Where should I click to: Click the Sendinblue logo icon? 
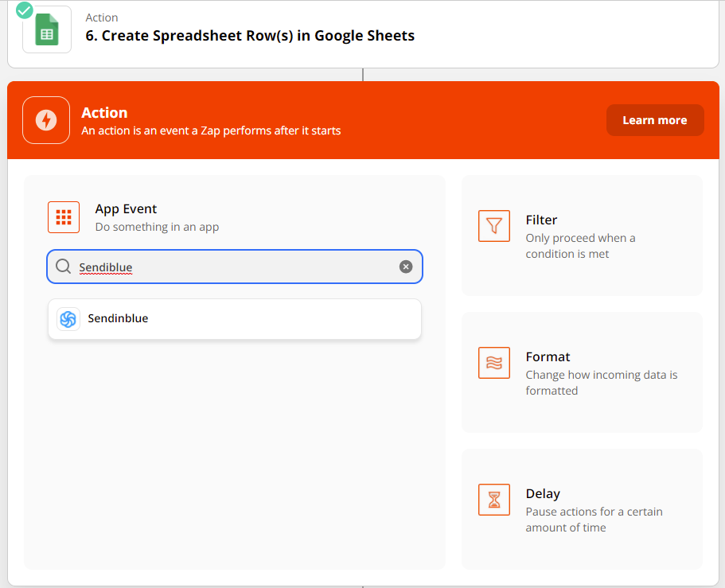pyautogui.click(x=68, y=319)
